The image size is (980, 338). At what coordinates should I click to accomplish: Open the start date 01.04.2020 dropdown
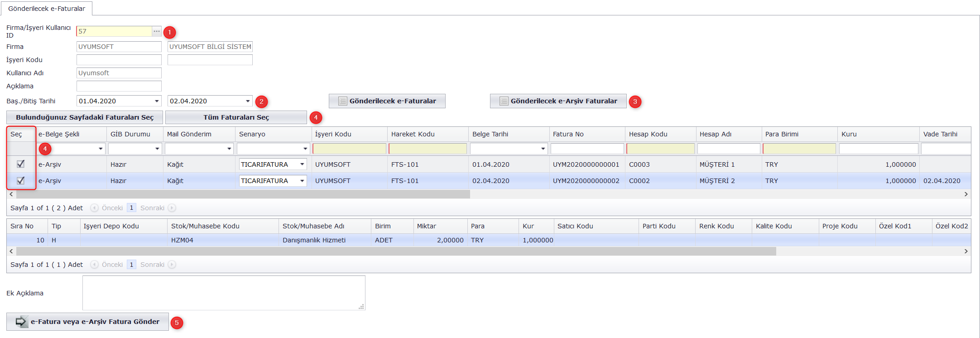[157, 101]
